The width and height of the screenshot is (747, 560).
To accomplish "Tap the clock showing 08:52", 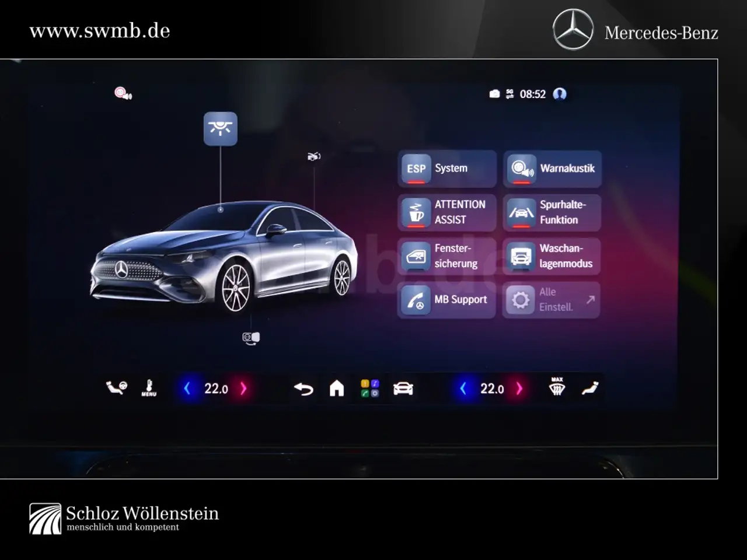I will [x=532, y=94].
